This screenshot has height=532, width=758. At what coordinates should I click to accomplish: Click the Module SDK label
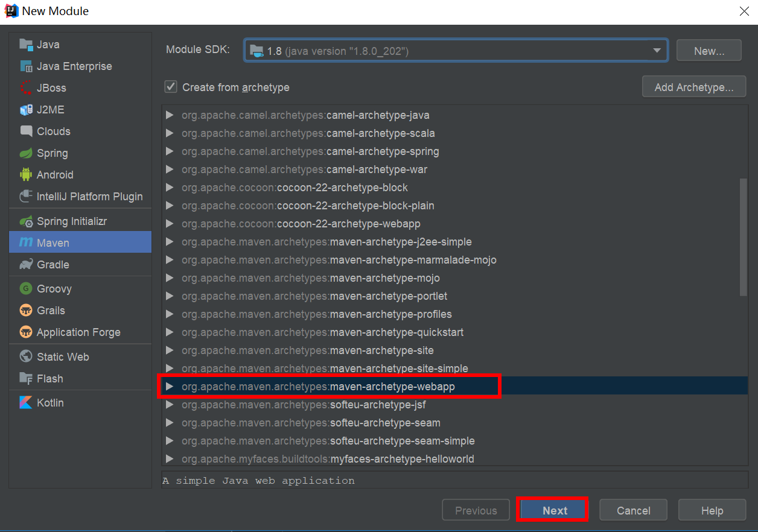coord(198,49)
